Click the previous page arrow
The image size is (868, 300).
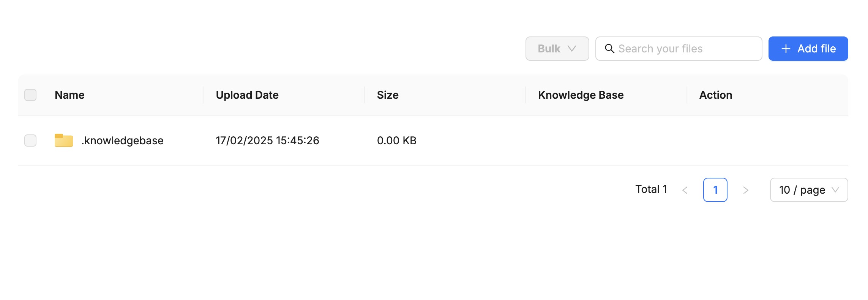click(x=685, y=190)
